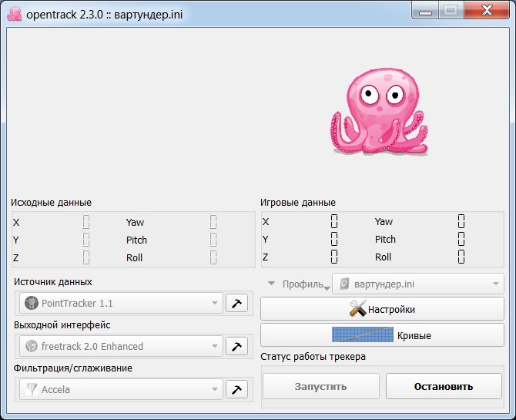Click the Выходной интерфейс label
This screenshot has width=516, height=420.
62,325
